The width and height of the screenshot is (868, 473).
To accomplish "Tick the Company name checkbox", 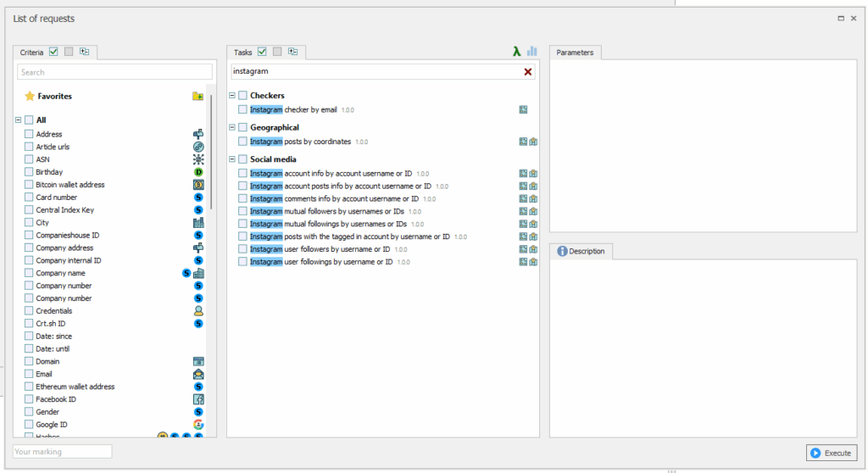I will (29, 273).
